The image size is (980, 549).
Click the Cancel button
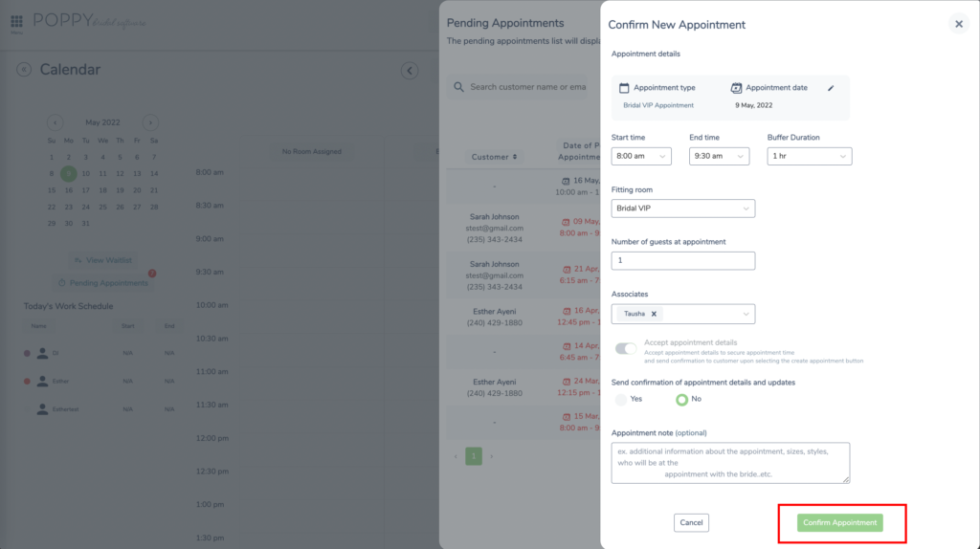click(x=691, y=523)
